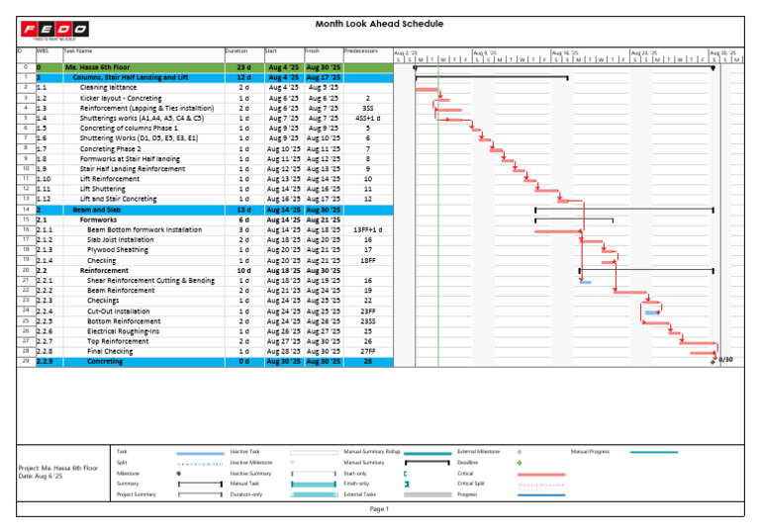This screenshot has width=760, height=532.
Task: Click the Project: Ma. Hassa 6th Floor footer
Action: coord(58,468)
